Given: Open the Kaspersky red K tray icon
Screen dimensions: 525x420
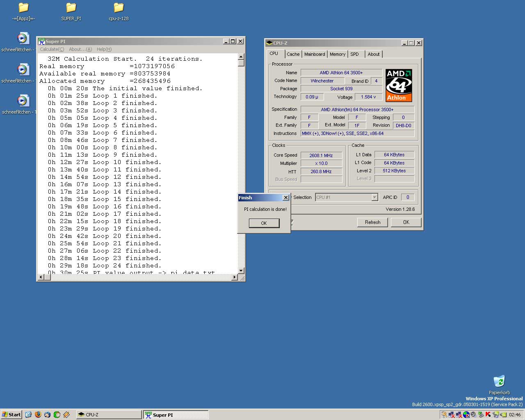Looking at the screenshot, I should pos(488,415).
